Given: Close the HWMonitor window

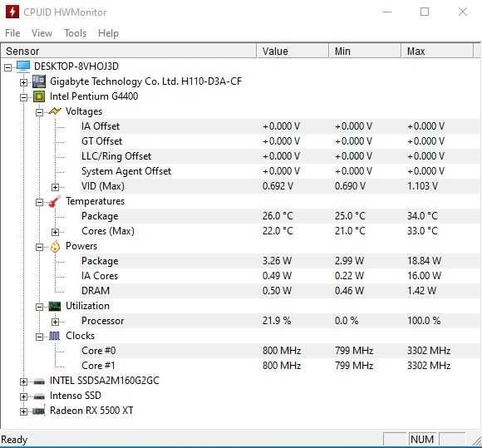Looking at the screenshot, I should point(463,12).
